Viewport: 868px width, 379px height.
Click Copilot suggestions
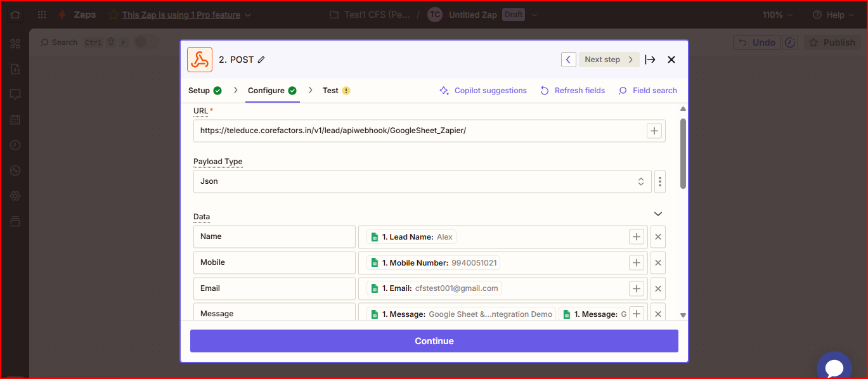point(483,91)
